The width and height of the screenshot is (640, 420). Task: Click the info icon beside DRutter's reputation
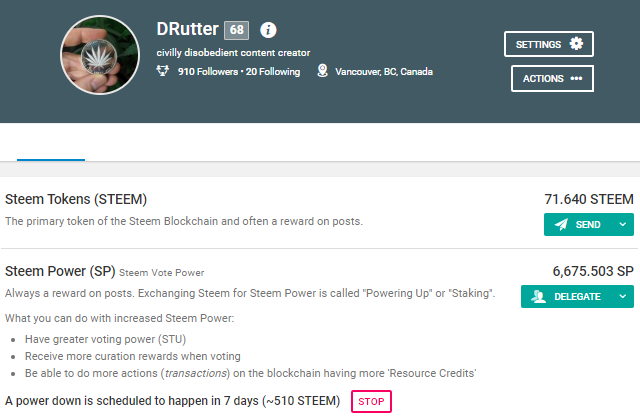(x=268, y=30)
